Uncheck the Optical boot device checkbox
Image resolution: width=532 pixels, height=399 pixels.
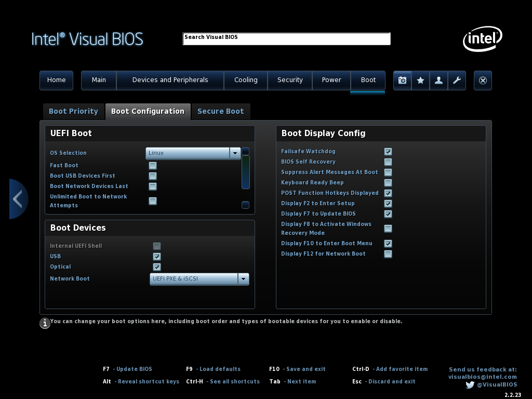click(157, 267)
